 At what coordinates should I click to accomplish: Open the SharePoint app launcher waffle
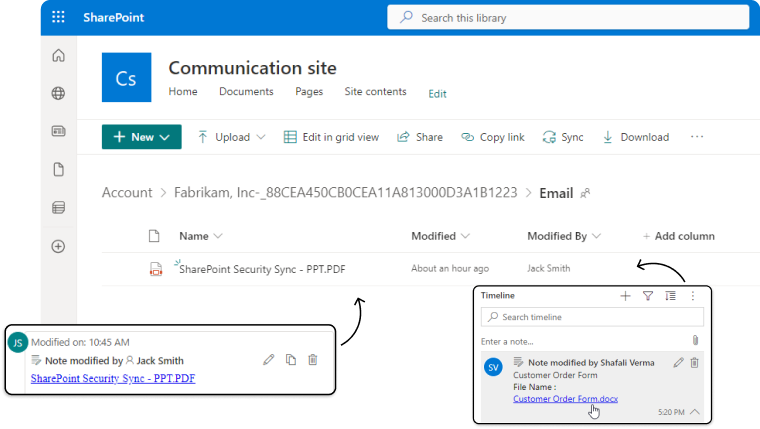(58, 17)
